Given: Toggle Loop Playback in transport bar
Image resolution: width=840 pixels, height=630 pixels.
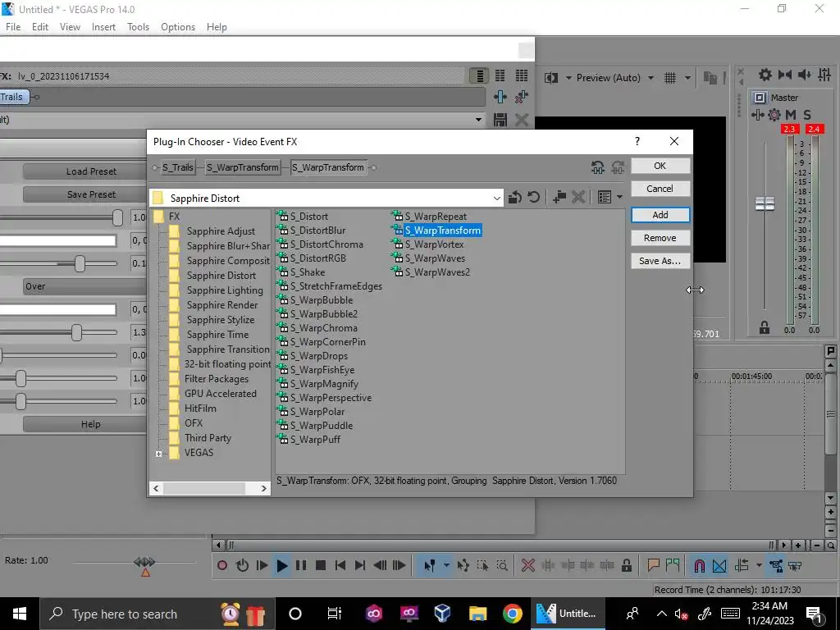Looking at the screenshot, I should 242,565.
